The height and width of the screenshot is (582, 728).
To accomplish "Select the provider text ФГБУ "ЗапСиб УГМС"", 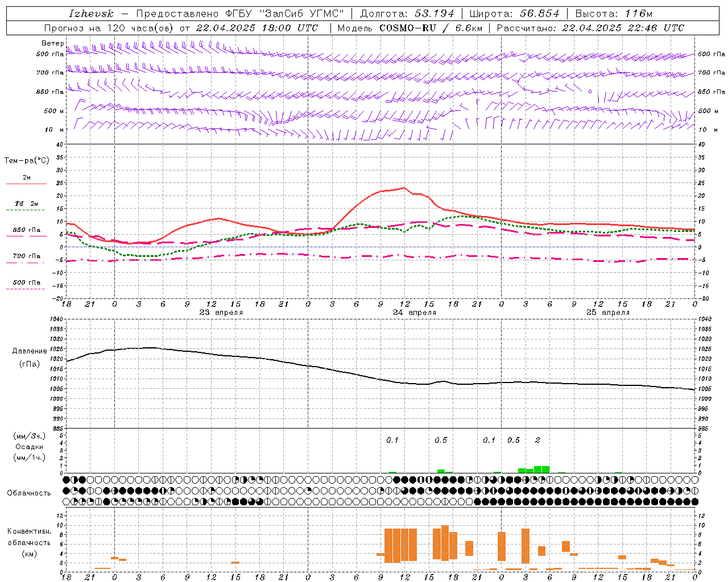I will coord(284,14).
